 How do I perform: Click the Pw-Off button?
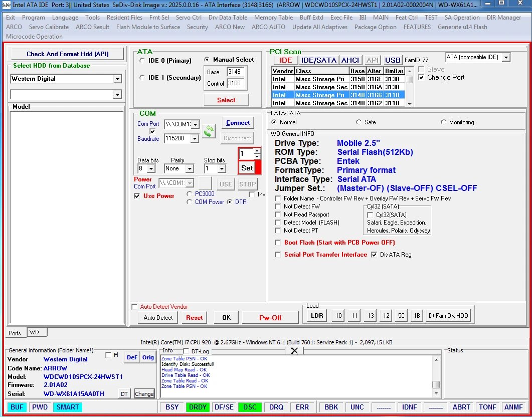pos(270,318)
